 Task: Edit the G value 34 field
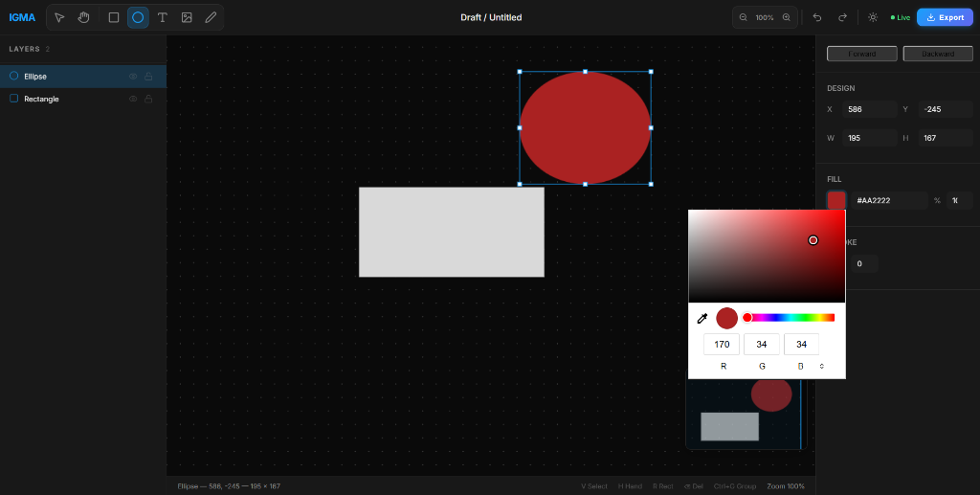coord(761,345)
